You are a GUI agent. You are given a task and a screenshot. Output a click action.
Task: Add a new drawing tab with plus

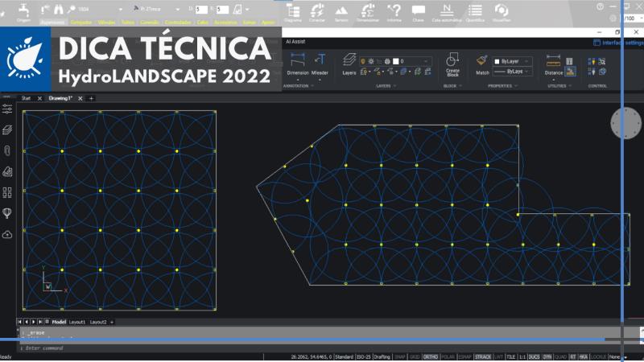91,98
